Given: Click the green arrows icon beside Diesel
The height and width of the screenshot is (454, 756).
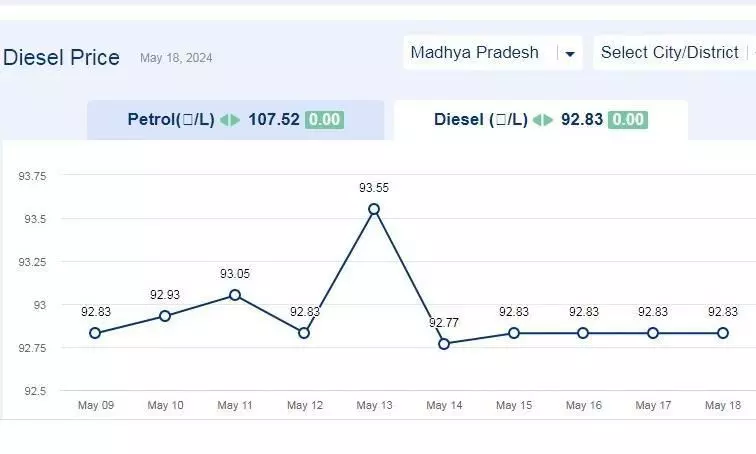Looking at the screenshot, I should tap(543, 120).
